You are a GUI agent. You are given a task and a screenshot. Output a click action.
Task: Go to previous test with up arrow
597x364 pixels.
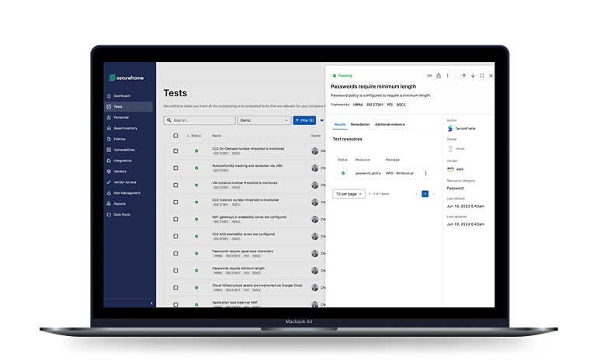[463, 75]
